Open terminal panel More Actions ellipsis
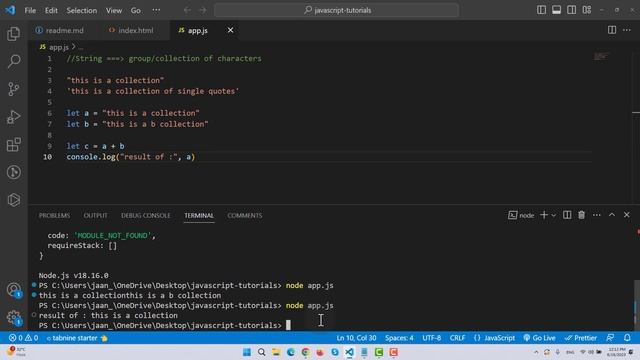This screenshot has width=640, height=360. click(597, 215)
